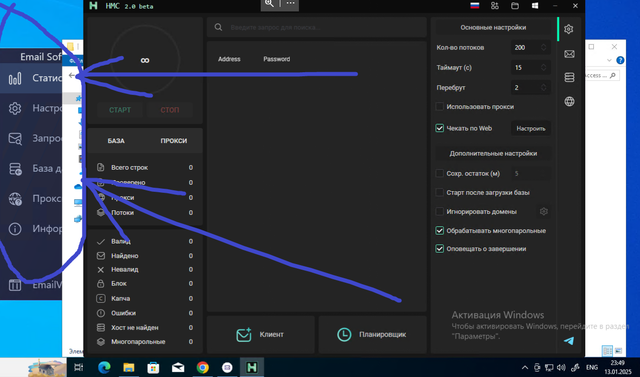Switch to the ПРОКСИ tab

173,141
